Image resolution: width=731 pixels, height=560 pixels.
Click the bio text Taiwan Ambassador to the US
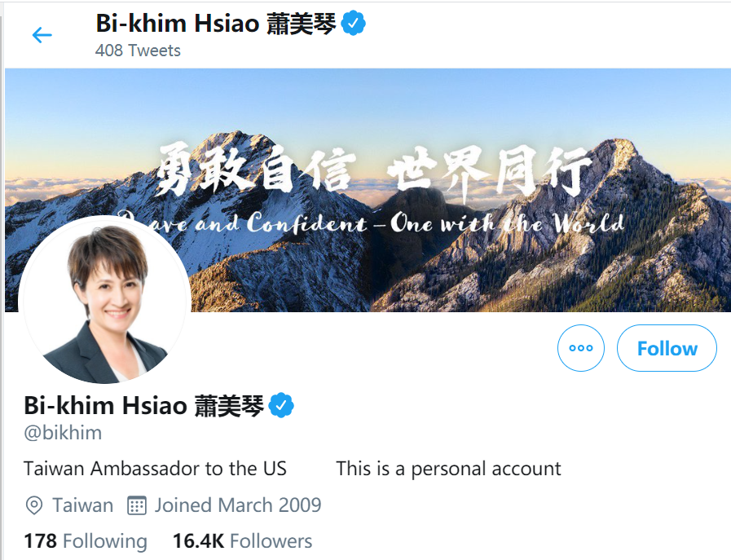[155, 469]
